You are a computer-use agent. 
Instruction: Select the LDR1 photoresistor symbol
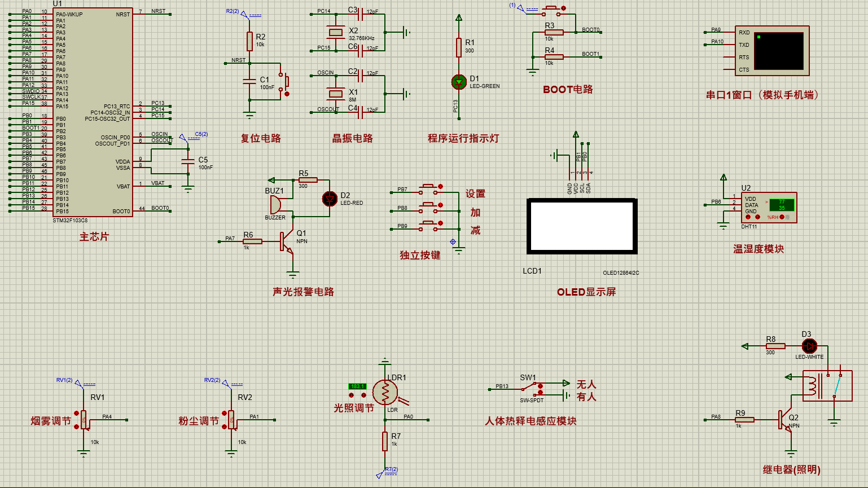(385, 392)
